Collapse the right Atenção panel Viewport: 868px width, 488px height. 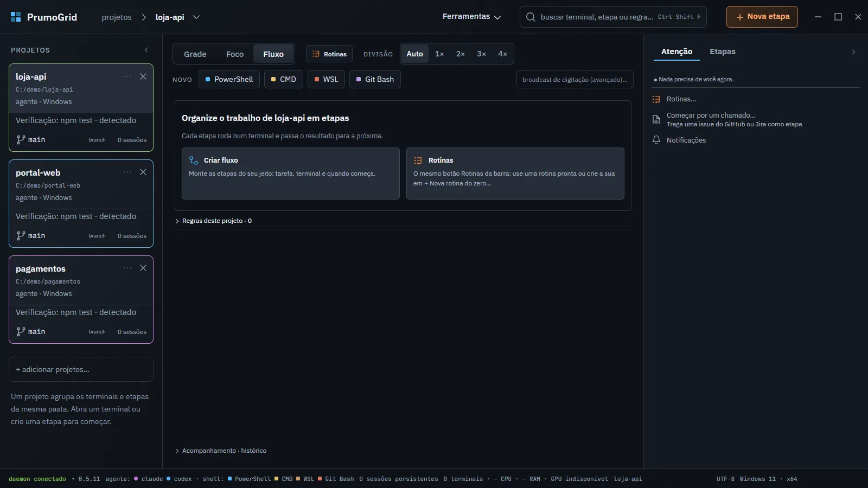coord(853,52)
